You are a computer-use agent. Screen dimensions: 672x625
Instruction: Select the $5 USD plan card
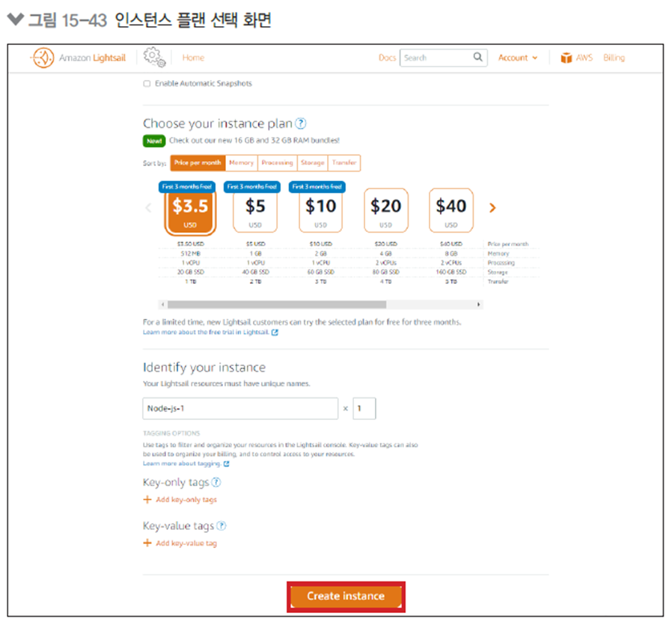255,210
